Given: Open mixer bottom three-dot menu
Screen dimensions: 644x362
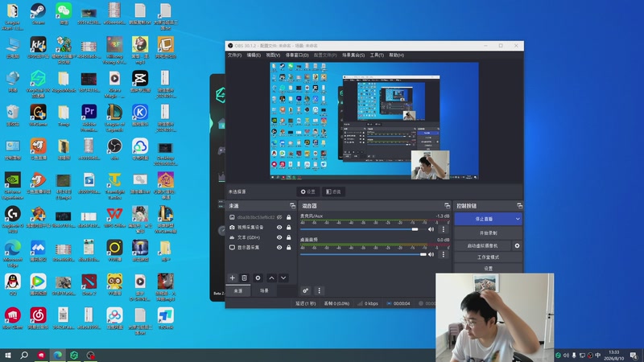Looking at the screenshot, I should click(319, 290).
